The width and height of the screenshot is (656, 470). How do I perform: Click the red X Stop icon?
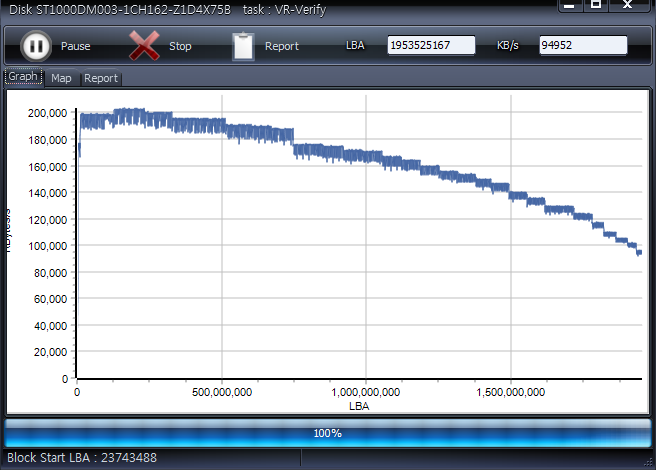click(x=144, y=46)
